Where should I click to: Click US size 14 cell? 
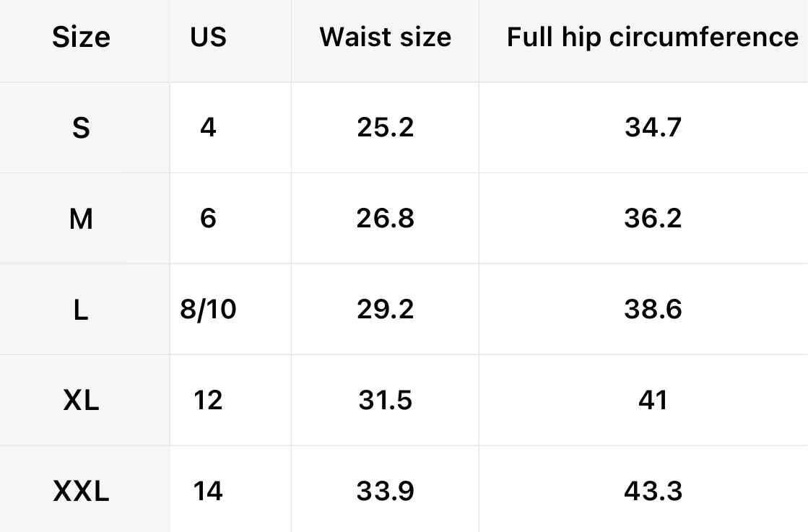208,492
